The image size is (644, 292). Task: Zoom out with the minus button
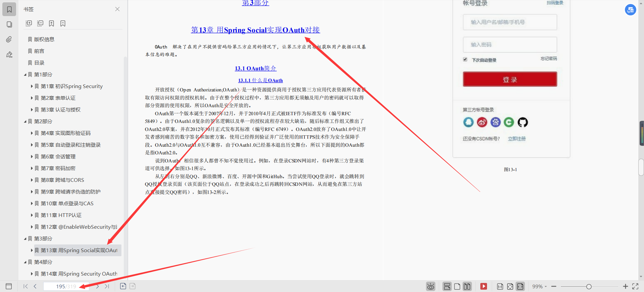tap(554, 286)
